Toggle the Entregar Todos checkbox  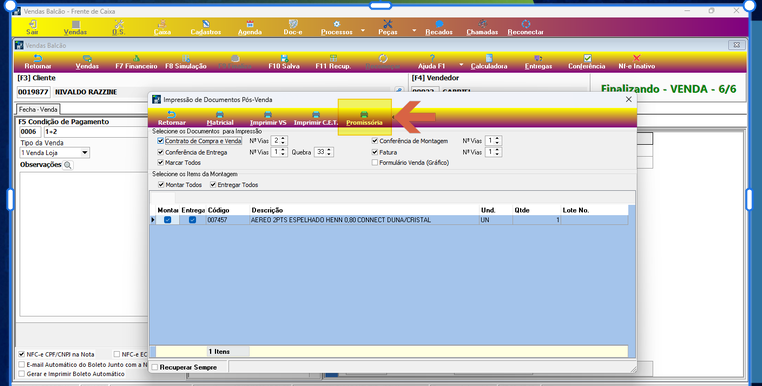pos(213,185)
